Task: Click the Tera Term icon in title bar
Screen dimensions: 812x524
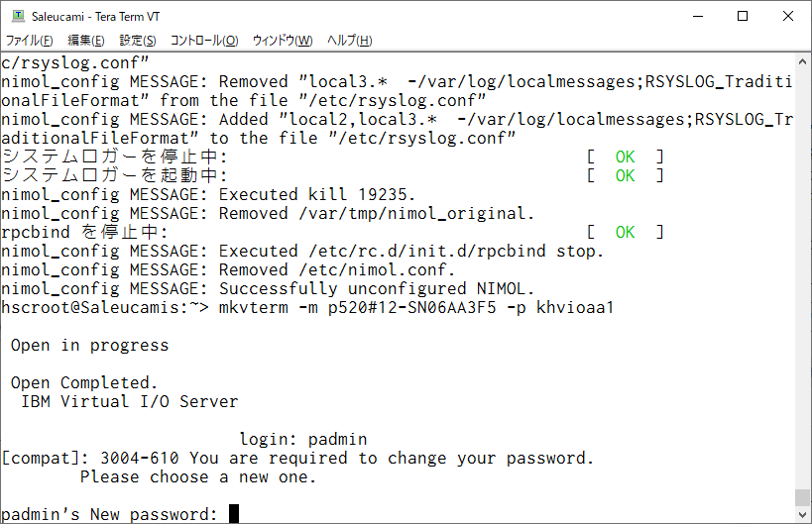Action: (18, 16)
